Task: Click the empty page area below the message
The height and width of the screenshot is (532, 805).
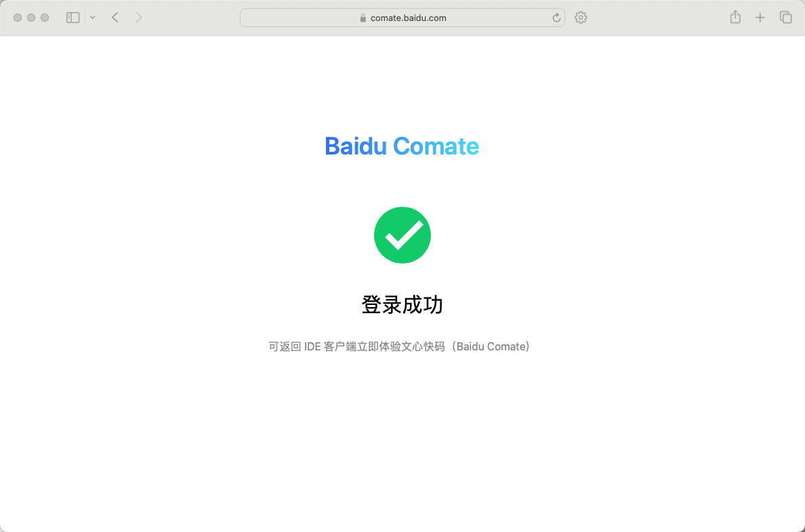Action: coord(403,442)
